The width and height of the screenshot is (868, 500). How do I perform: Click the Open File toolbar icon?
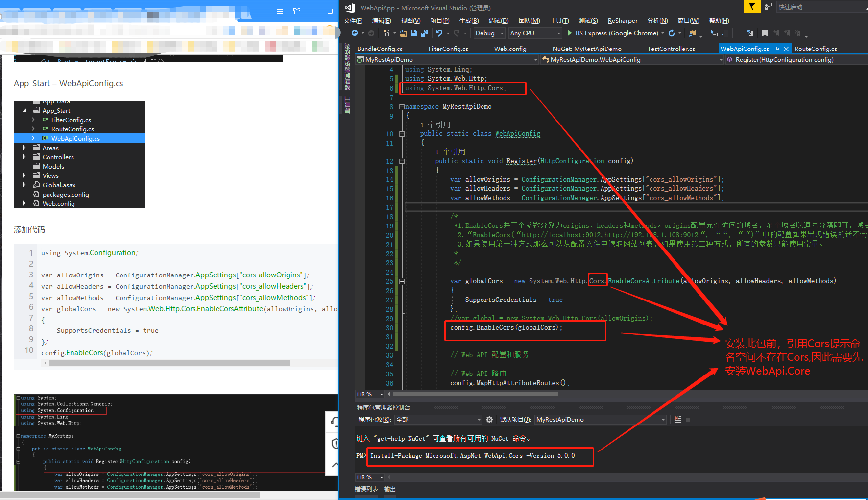click(x=403, y=33)
